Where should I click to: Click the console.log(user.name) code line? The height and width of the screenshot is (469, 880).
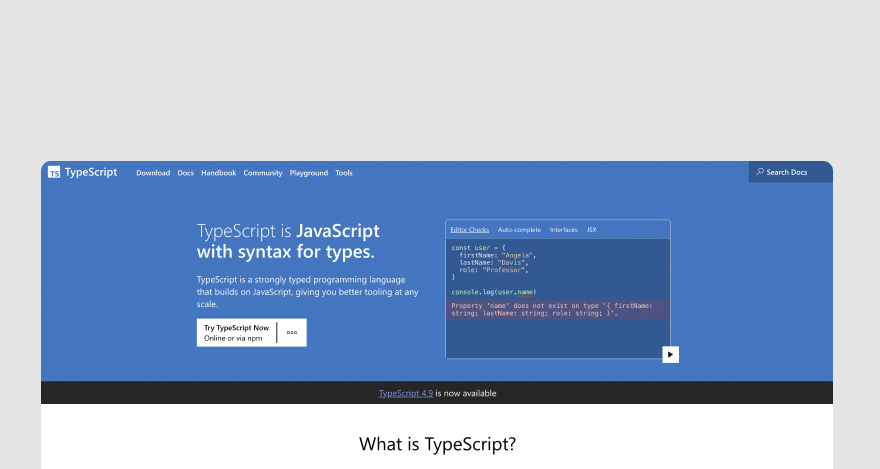pos(494,292)
